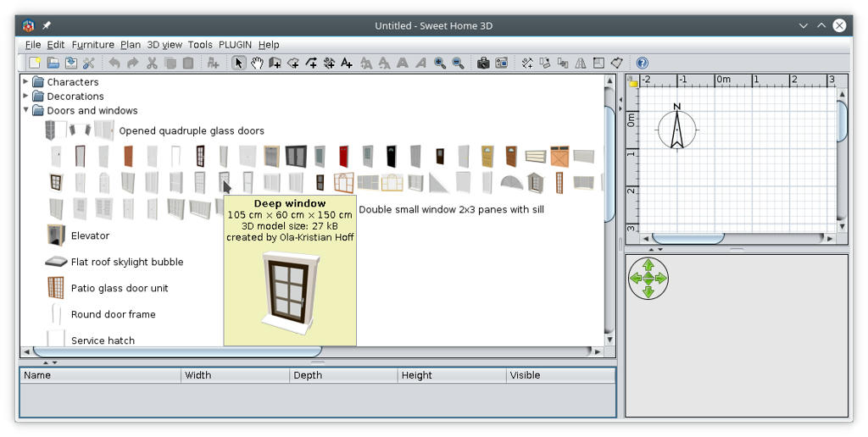The width and height of the screenshot is (868, 437).
Task: Choose the Create rooms tool
Action: pos(292,63)
